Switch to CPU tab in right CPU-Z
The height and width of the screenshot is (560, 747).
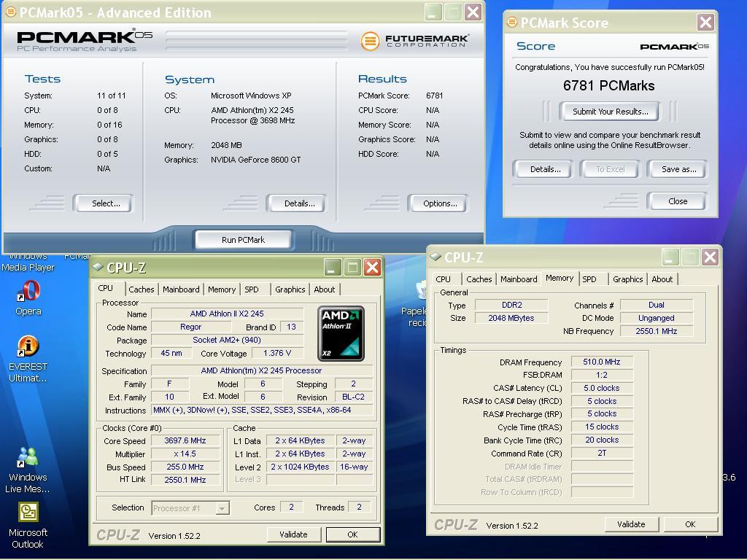[x=443, y=279]
